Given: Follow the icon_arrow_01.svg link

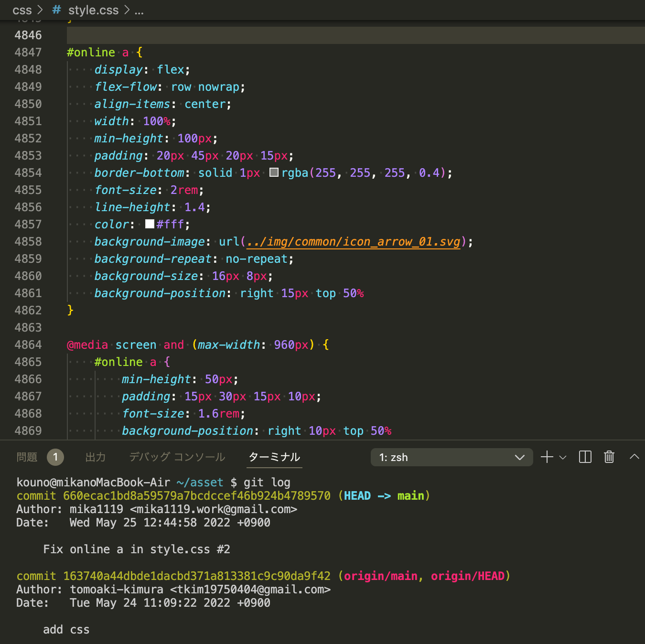Looking at the screenshot, I should (x=354, y=242).
